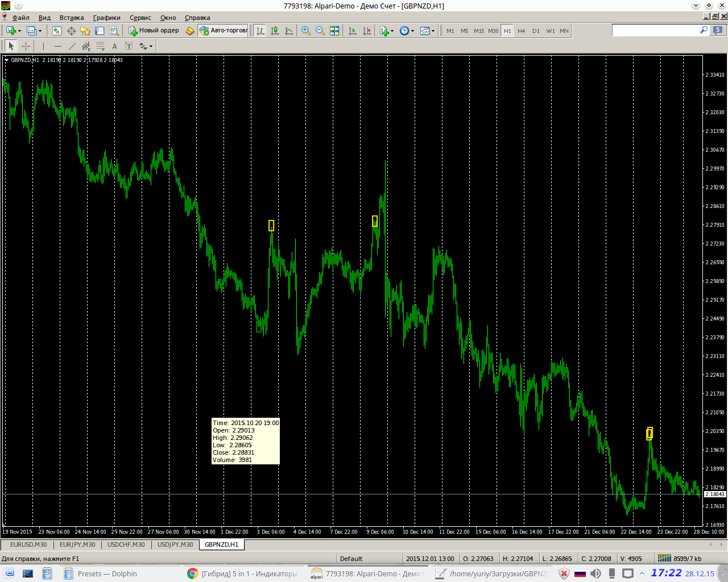Select the Trendline tool
This screenshot has width=728, height=582.
coord(72,46)
